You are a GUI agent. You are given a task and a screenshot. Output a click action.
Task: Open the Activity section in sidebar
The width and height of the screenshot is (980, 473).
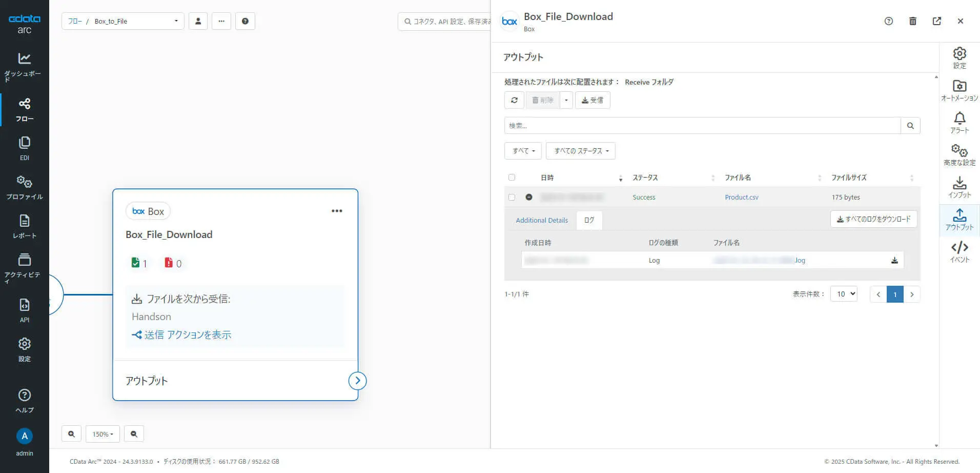(24, 268)
